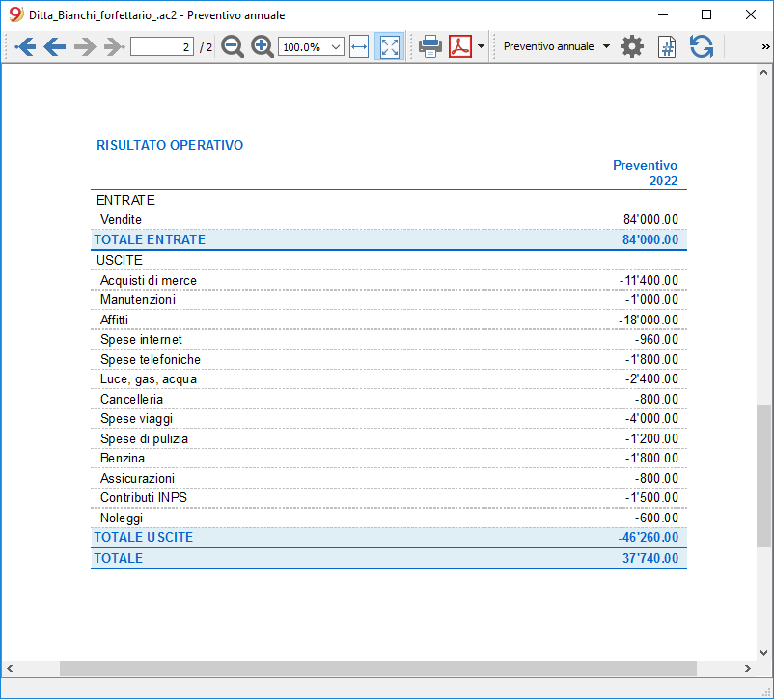Click the page setup hash icon
774x700 pixels.
click(666, 47)
